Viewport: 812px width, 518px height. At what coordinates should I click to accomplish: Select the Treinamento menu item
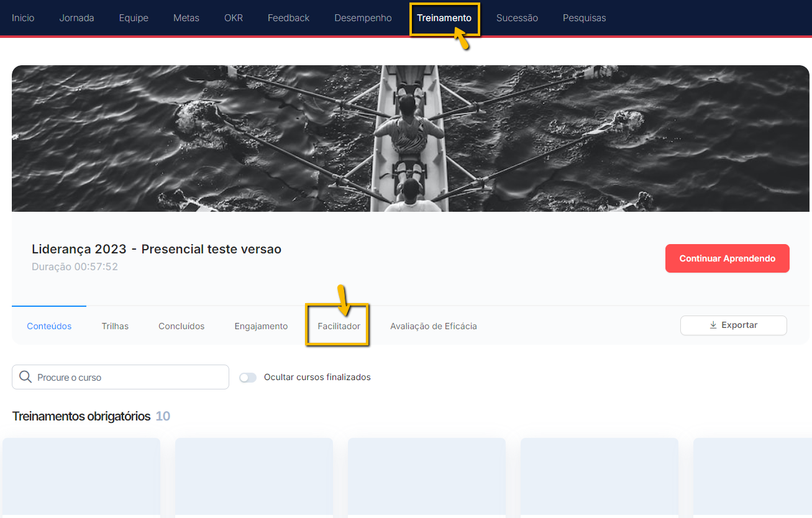tap(444, 18)
